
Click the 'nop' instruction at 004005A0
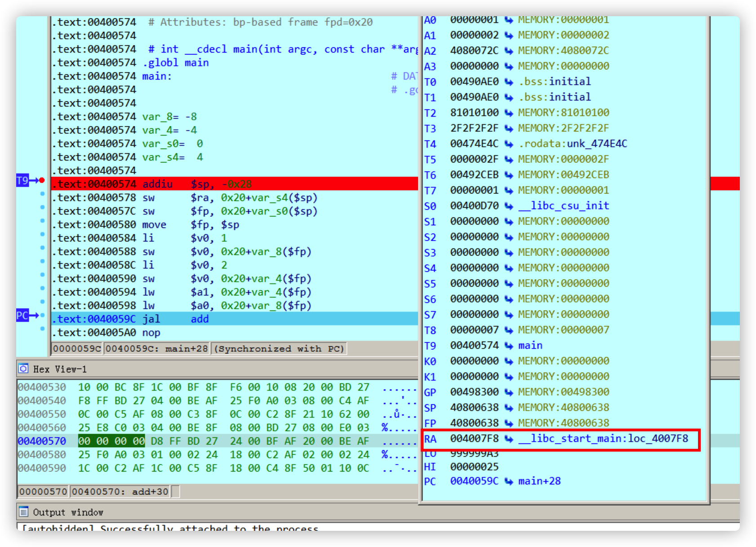click(x=151, y=332)
